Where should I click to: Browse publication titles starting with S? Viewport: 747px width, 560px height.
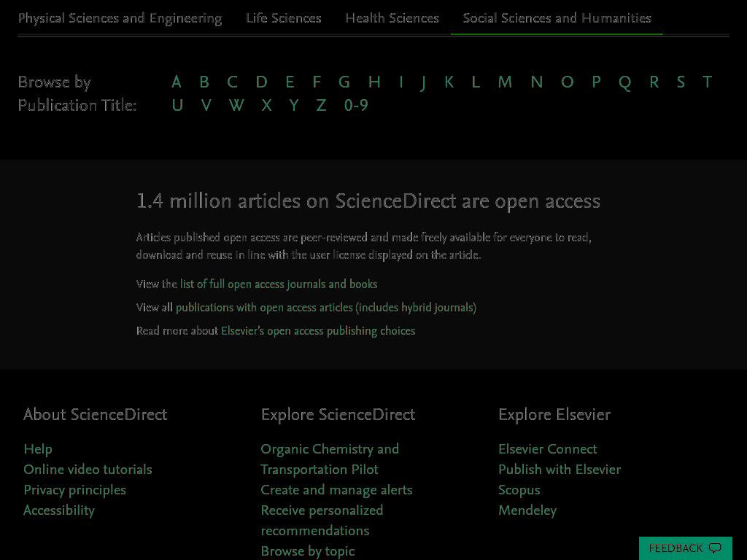tap(681, 82)
